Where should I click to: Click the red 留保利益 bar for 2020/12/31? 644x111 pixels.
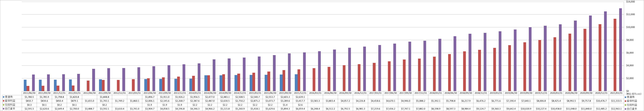click(x=600, y=57)
